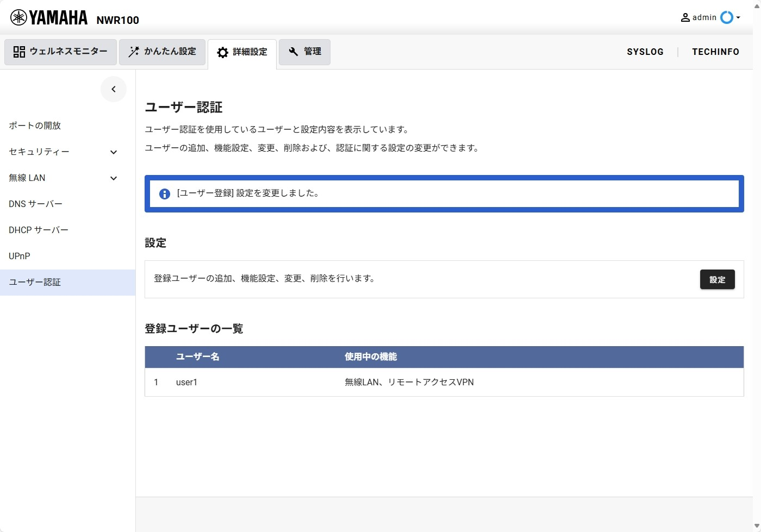The image size is (761, 532).
Task: Click the admin user profile icon
Action: tap(685, 17)
